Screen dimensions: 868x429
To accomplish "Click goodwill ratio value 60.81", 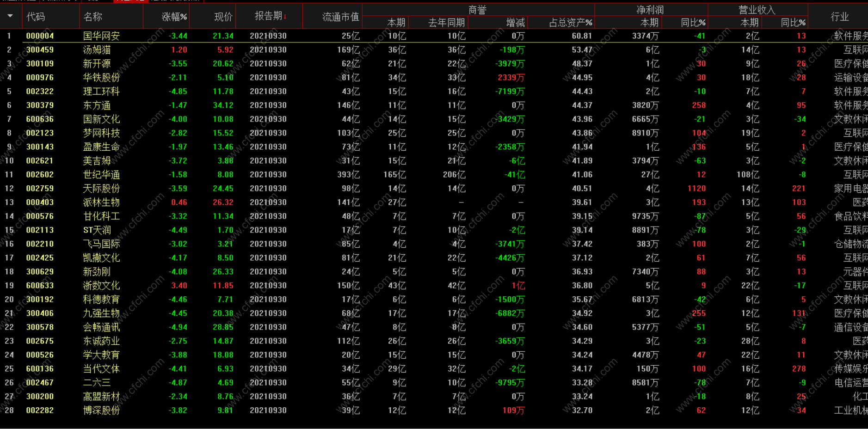I will click(582, 36).
